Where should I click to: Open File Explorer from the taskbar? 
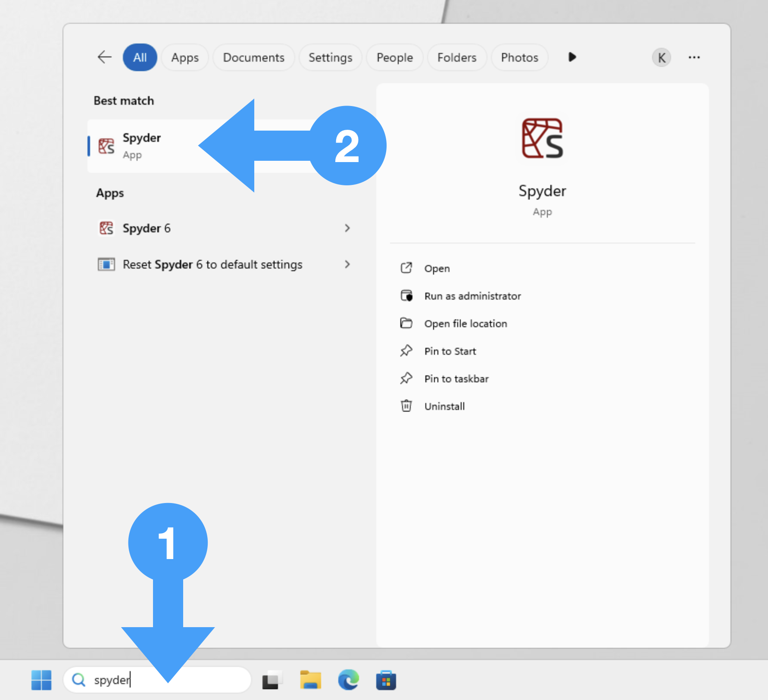coord(310,680)
